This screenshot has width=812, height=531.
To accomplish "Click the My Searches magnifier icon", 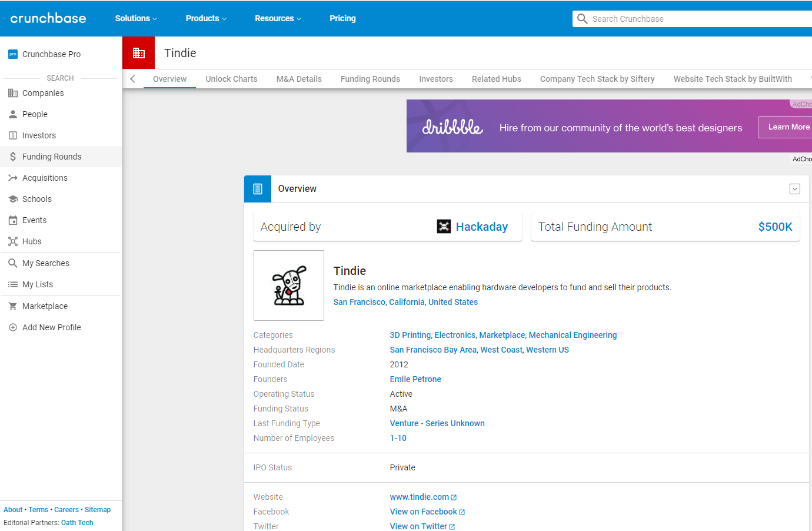I will click(x=13, y=263).
